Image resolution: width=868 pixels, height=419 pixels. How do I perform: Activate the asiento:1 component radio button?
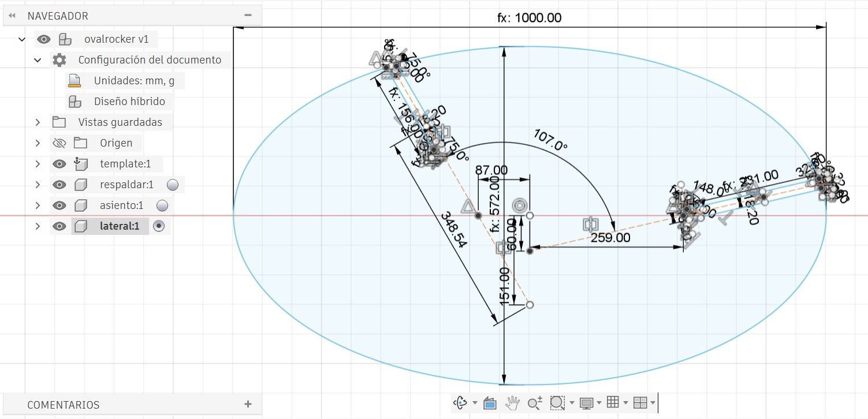[x=162, y=205]
